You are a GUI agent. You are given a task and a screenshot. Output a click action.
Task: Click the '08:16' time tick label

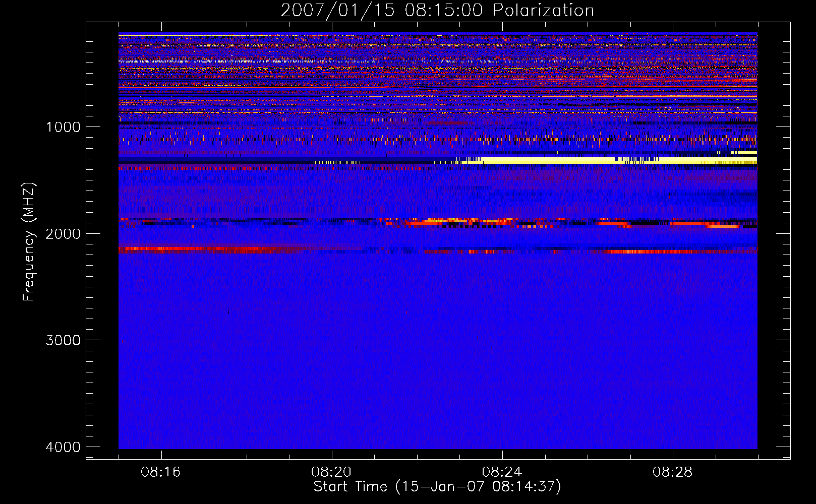click(161, 472)
